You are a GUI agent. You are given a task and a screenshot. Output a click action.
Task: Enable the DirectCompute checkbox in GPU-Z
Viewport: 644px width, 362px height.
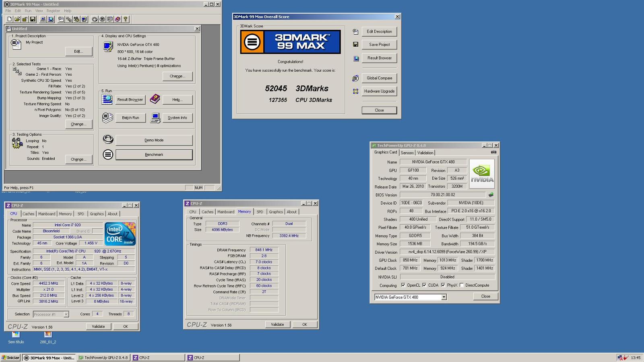462,285
